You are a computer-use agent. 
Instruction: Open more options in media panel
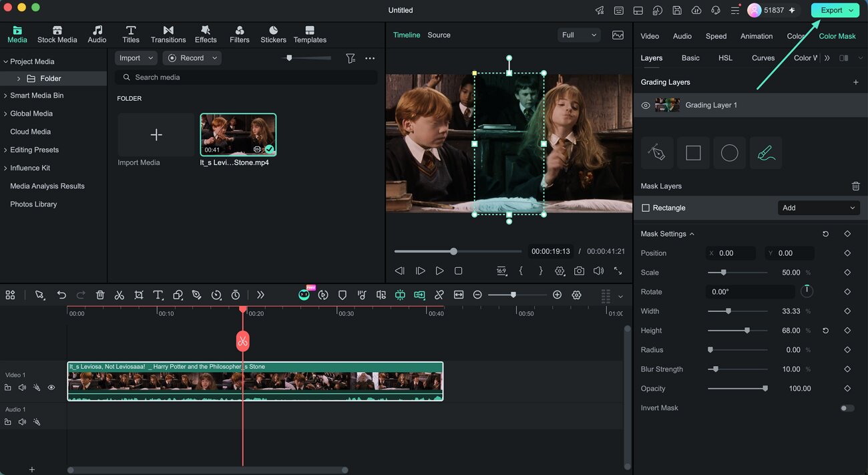(370, 58)
